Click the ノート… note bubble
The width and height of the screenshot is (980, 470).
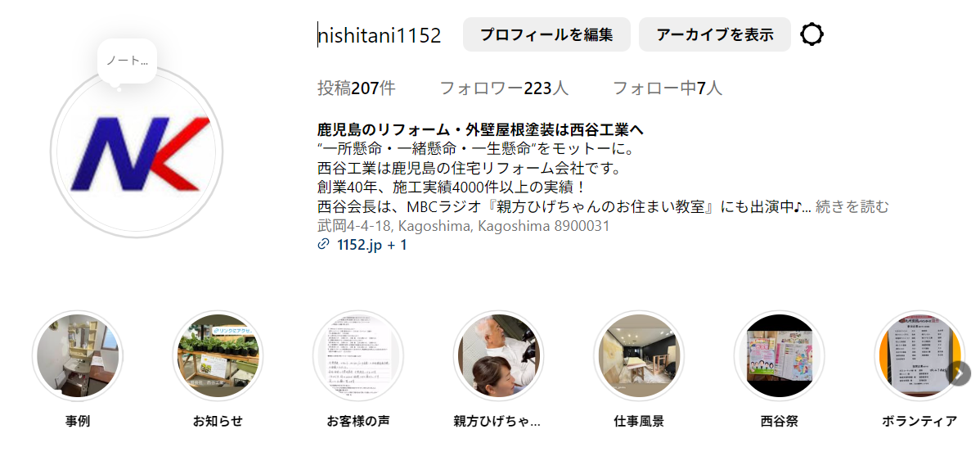pyautogui.click(x=127, y=61)
